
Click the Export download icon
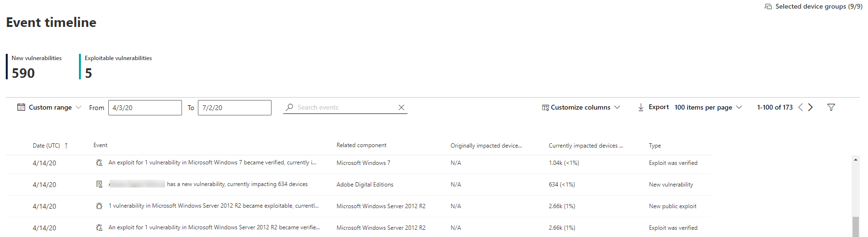pos(641,107)
